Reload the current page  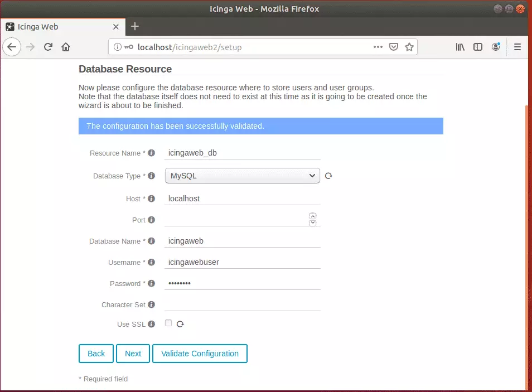(48, 47)
